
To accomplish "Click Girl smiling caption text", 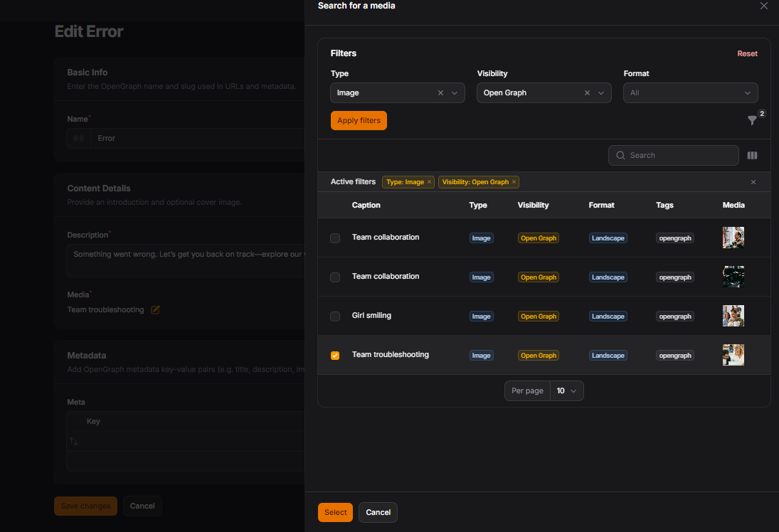I will [371, 315].
